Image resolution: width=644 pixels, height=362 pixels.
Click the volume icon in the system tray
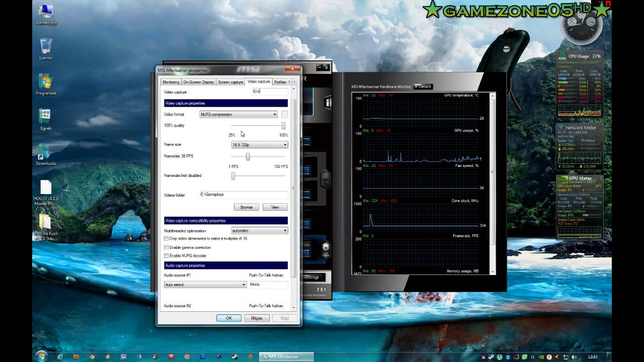[x=574, y=356]
